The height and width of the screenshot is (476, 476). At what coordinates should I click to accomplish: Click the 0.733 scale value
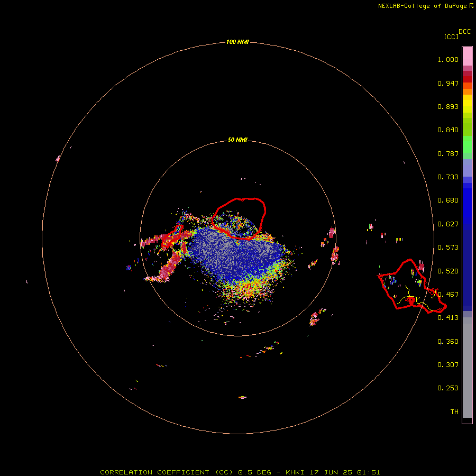(448, 177)
